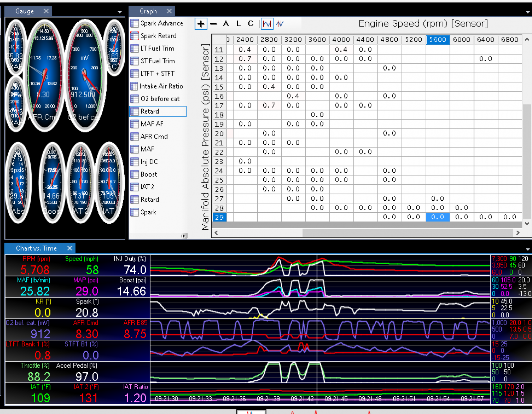Click table icon beside Inj DC
Screen dimensions: 532x414
pos(135,162)
